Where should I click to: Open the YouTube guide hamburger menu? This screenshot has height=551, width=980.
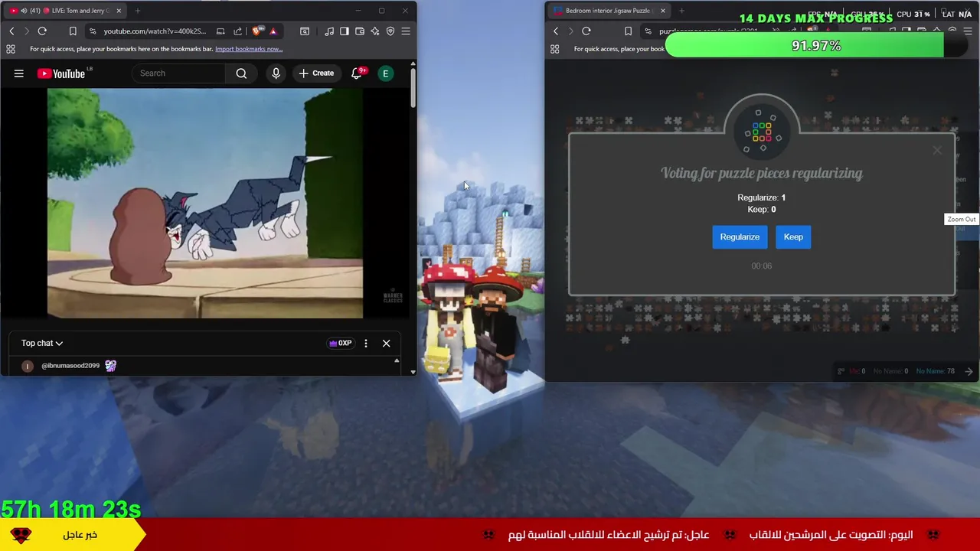coord(19,73)
